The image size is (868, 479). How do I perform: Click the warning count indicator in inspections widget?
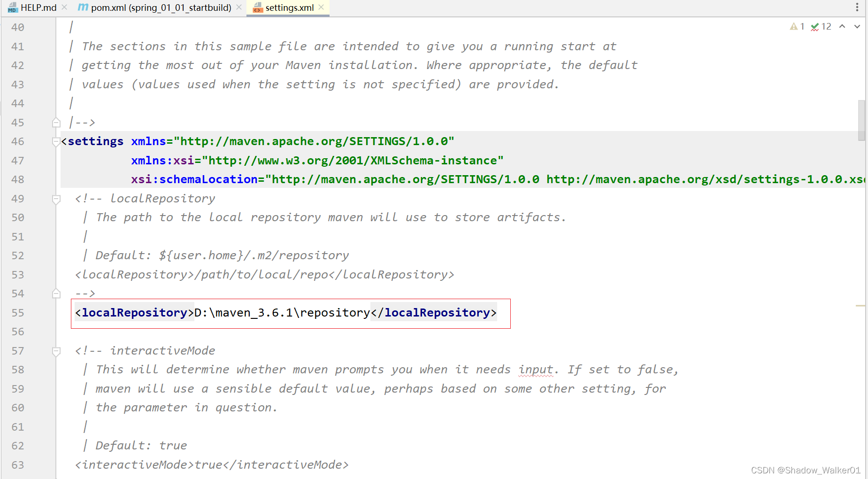click(x=797, y=26)
